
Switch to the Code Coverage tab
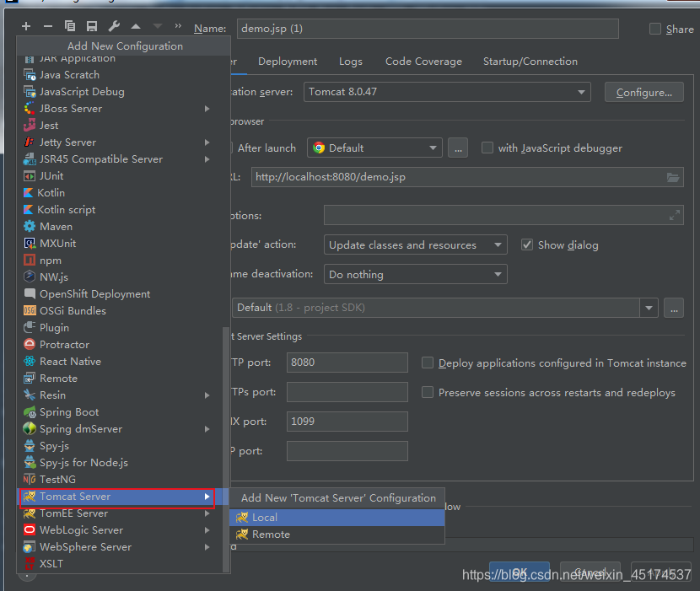click(423, 62)
